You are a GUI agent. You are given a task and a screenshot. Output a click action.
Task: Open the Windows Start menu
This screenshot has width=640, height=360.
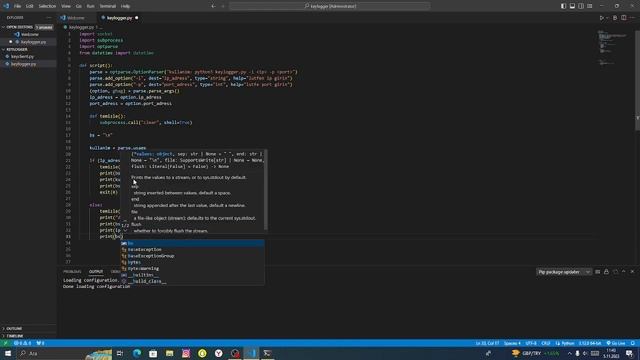click(x=8, y=353)
